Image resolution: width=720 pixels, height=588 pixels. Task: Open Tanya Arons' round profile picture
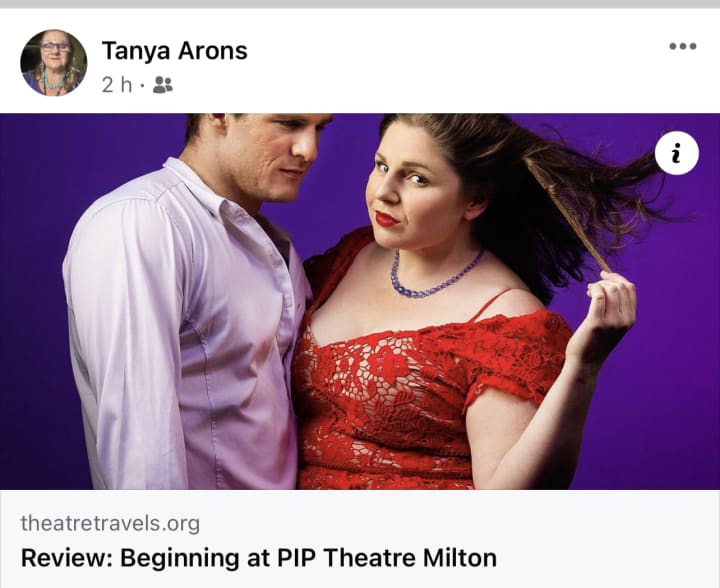coord(54,63)
